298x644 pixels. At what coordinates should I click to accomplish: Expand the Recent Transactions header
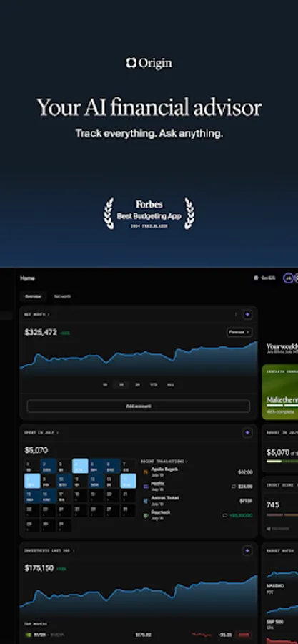click(164, 462)
